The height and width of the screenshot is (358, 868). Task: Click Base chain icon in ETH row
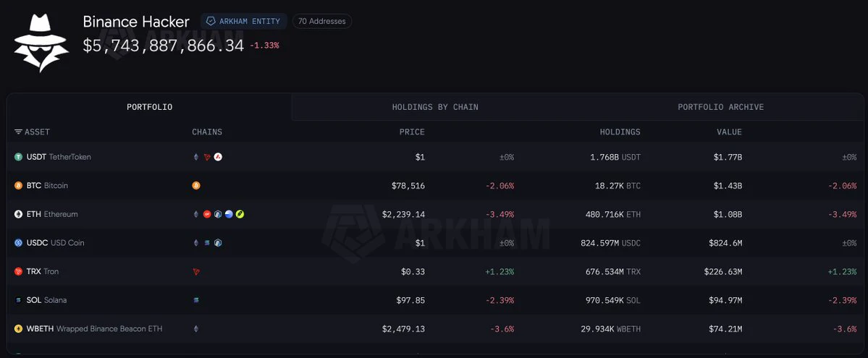click(229, 214)
